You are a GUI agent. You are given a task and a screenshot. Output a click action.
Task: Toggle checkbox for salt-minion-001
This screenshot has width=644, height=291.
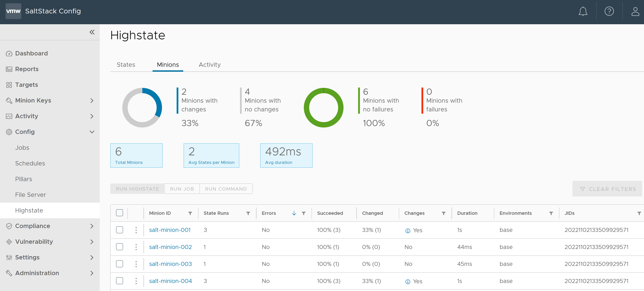pos(120,230)
